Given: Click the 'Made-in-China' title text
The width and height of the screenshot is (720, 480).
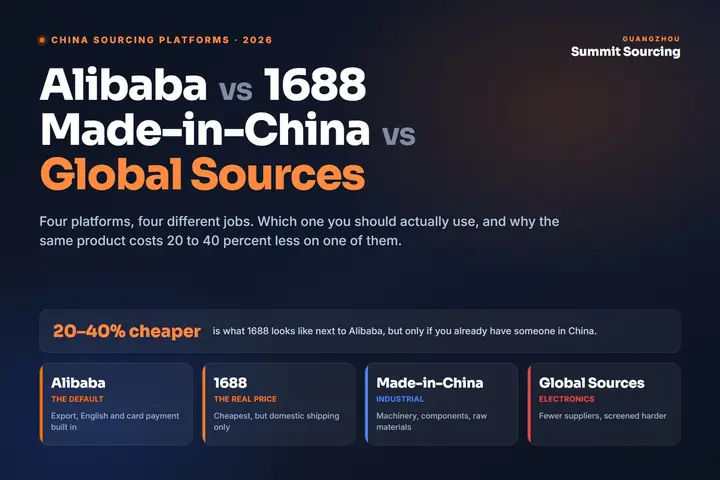Looking at the screenshot, I should (x=205, y=130).
